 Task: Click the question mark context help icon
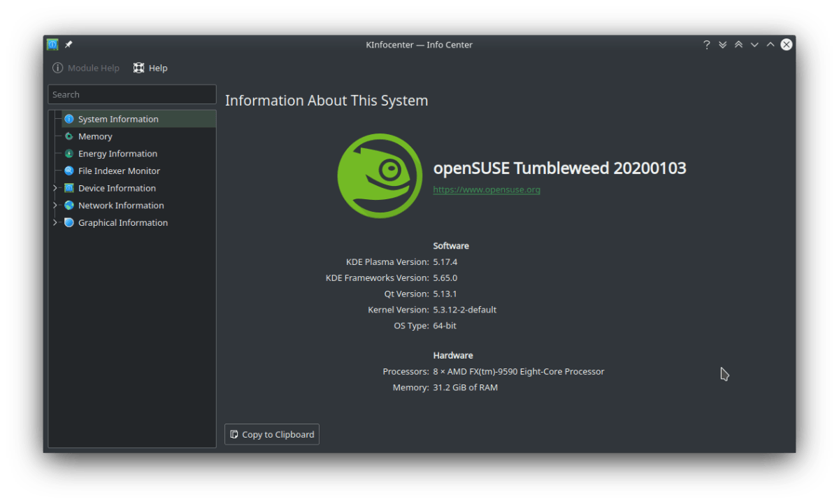click(707, 45)
